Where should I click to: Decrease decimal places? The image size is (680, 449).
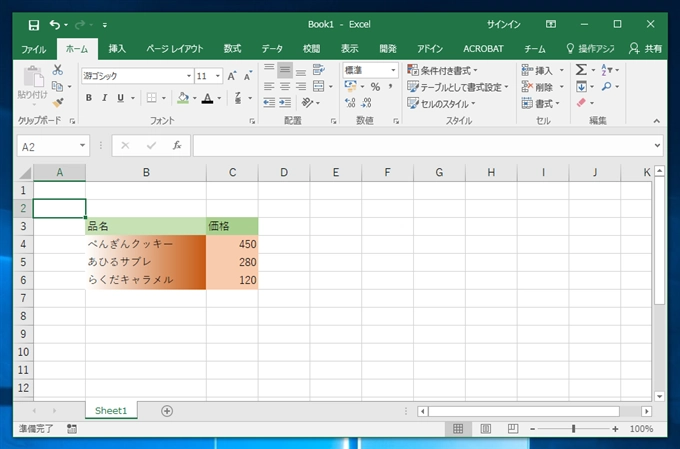coord(366,103)
